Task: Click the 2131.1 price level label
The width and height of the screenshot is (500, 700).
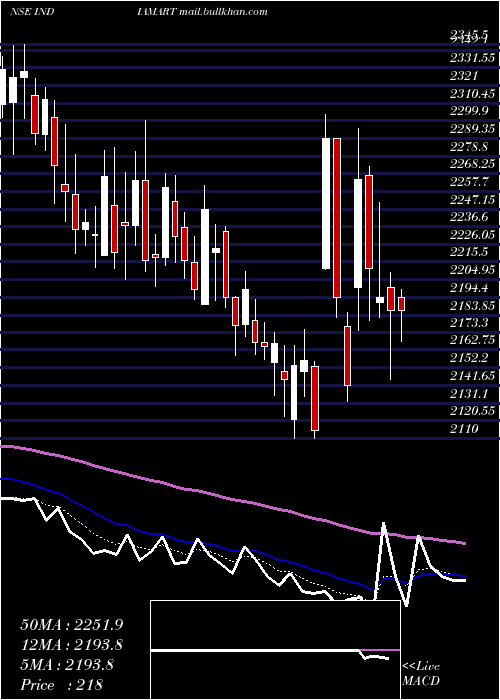Action: [470, 393]
